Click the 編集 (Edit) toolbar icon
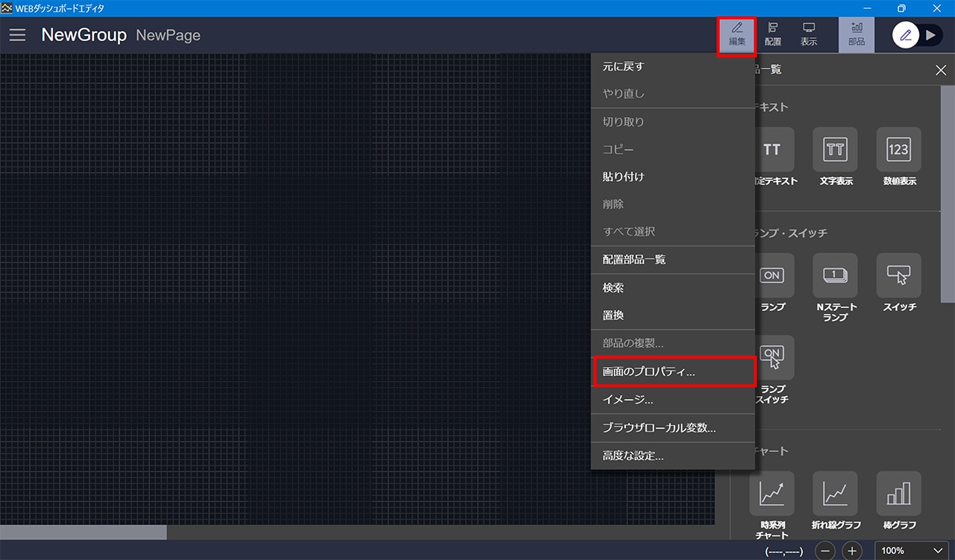This screenshot has width=955, height=560. 736,34
